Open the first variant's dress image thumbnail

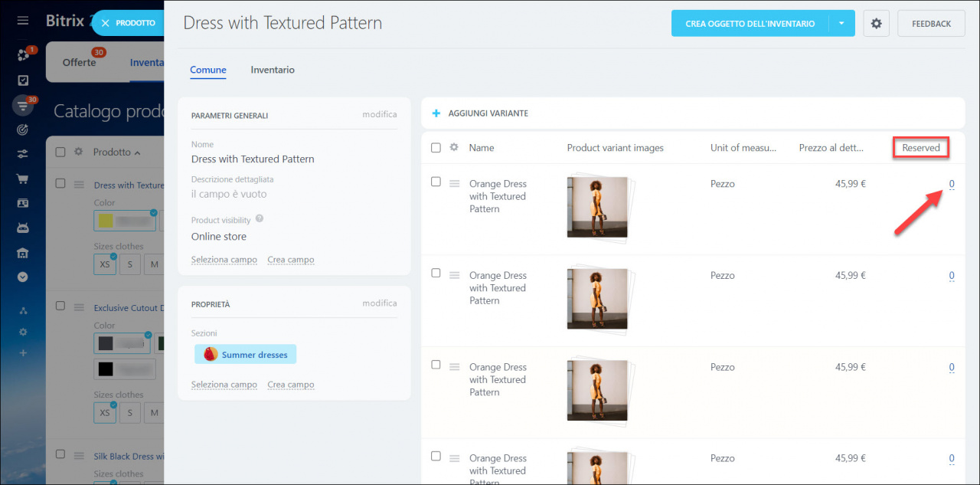(x=596, y=207)
